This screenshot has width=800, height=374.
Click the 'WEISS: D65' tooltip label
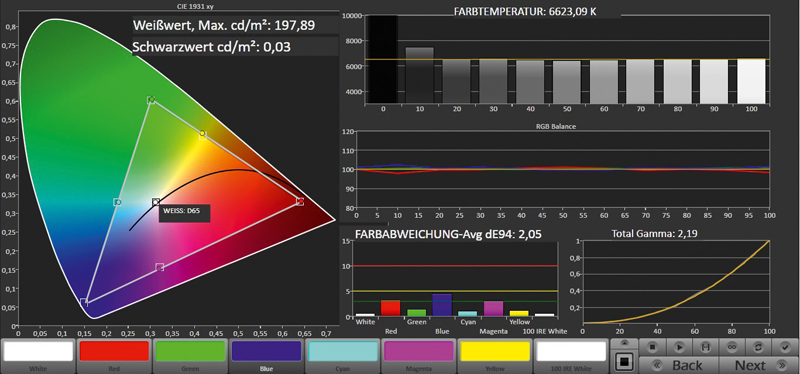pos(184,213)
